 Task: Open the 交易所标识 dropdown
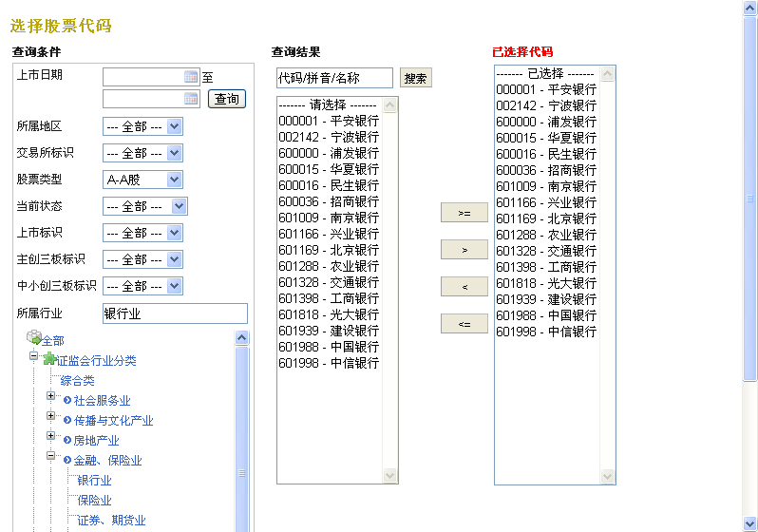click(142, 153)
